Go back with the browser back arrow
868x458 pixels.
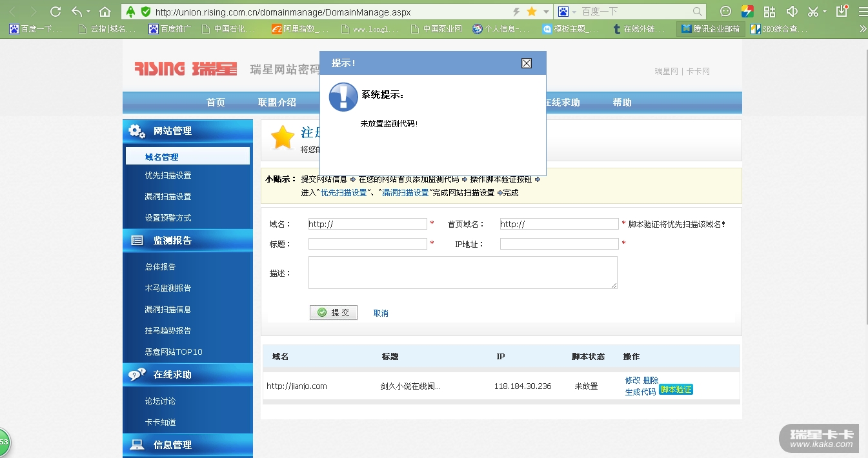click(x=11, y=12)
